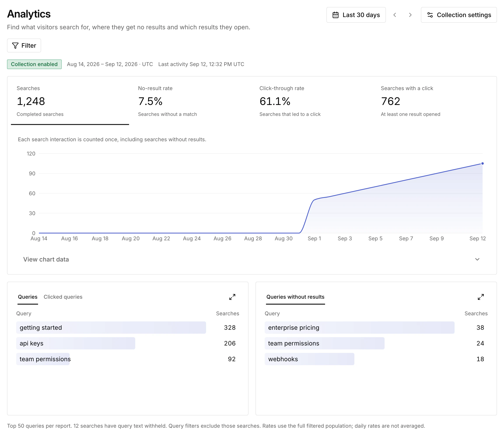Switch to the Clicked queries tab
This screenshot has height=436, width=504.
click(x=63, y=297)
